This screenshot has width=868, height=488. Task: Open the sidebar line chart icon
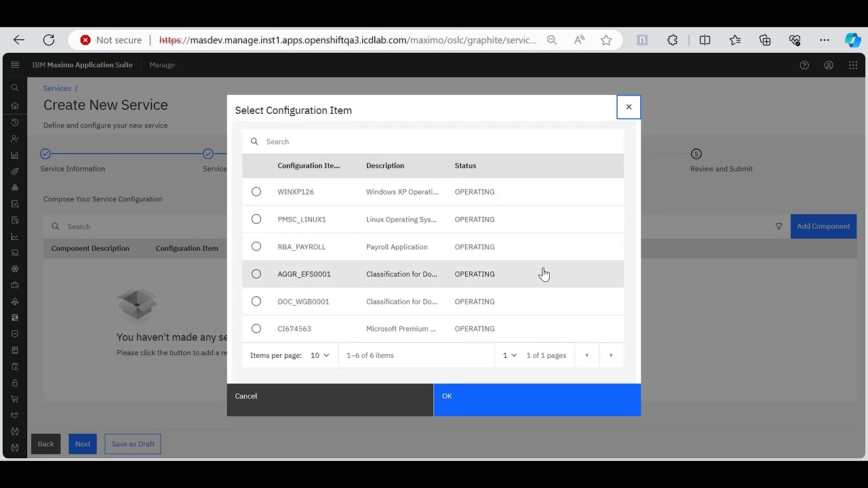[x=15, y=237]
